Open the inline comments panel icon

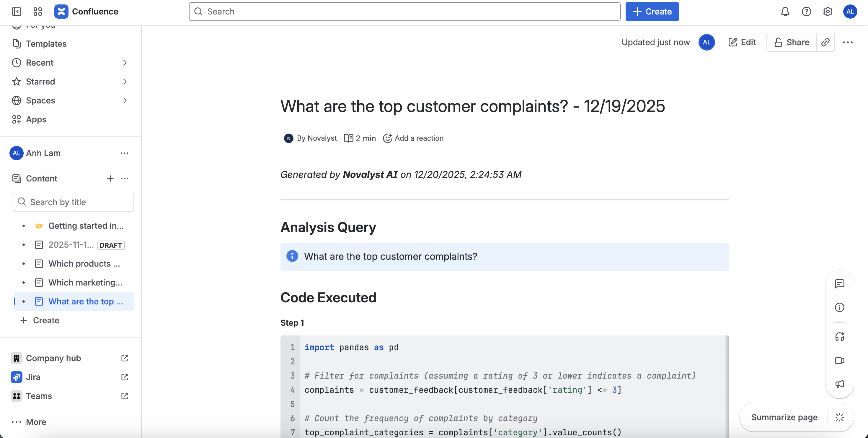[x=839, y=283]
